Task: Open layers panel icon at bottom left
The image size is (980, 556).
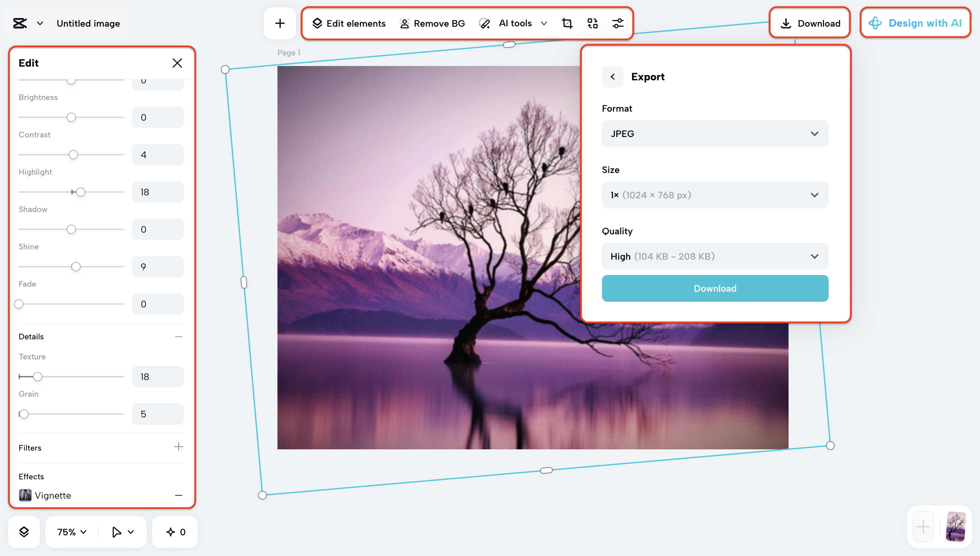Action: coord(24,532)
